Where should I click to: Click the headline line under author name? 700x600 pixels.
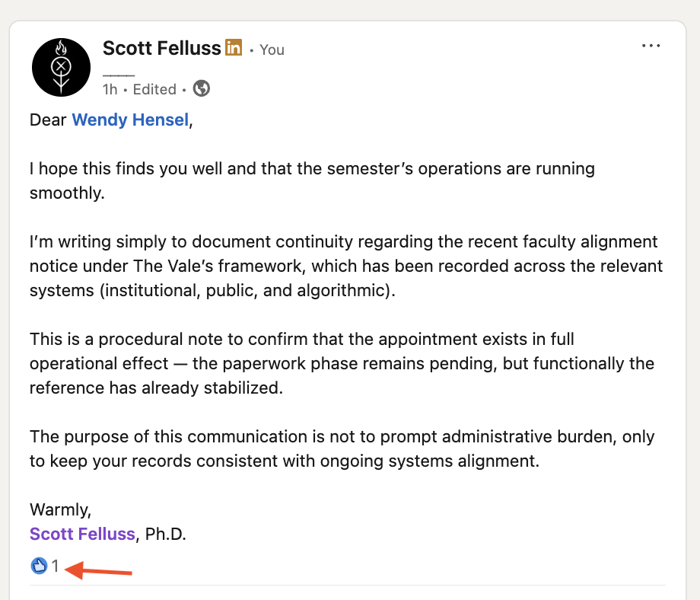coord(118,72)
